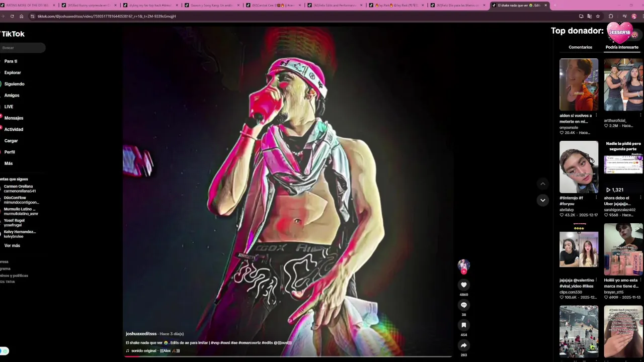The height and width of the screenshot is (362, 644).
Task: Open Explorar in sidebar
Action: click(13, 72)
